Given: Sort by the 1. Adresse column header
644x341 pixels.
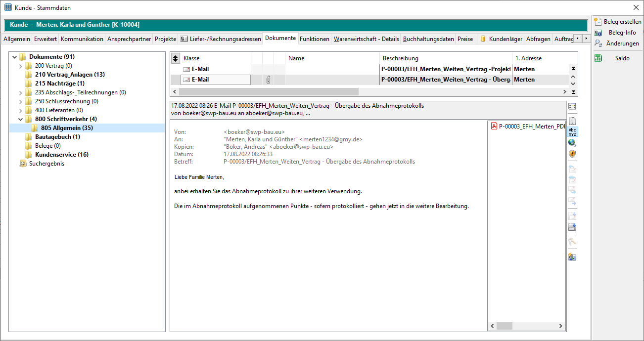Looking at the screenshot, I should [x=541, y=58].
